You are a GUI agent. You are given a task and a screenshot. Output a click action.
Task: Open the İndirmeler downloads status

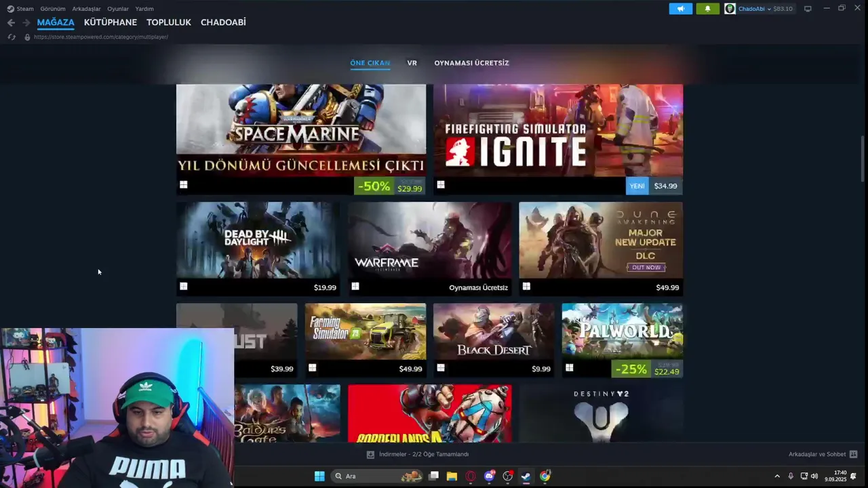pos(418,454)
